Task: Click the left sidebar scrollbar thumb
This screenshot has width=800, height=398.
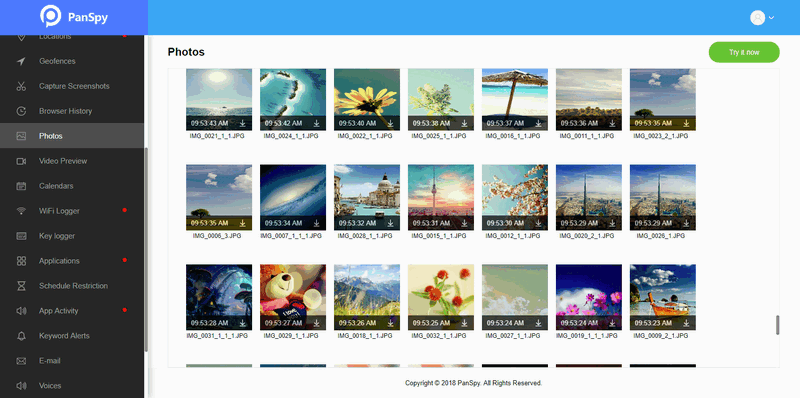Action: click(x=146, y=249)
